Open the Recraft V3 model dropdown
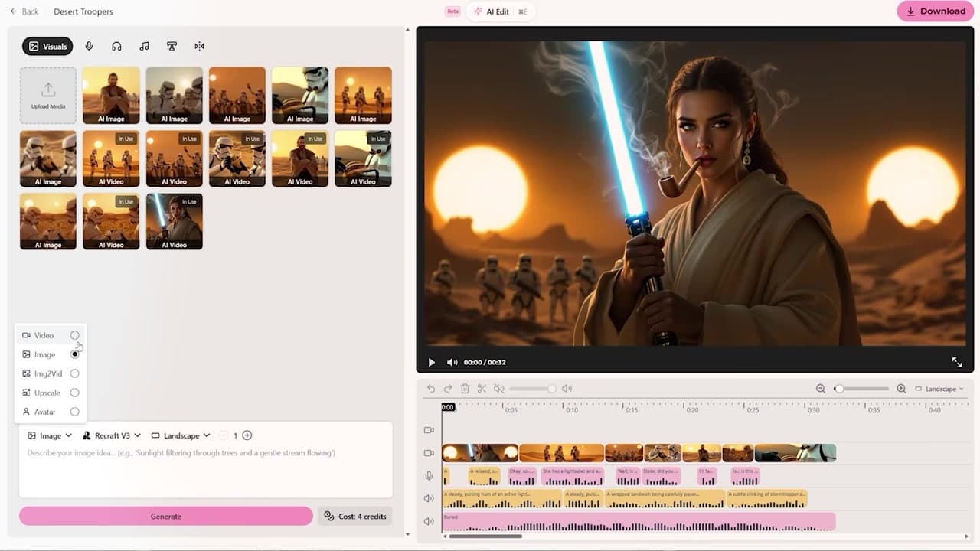Screen dimensions: 980x551 click(112, 435)
